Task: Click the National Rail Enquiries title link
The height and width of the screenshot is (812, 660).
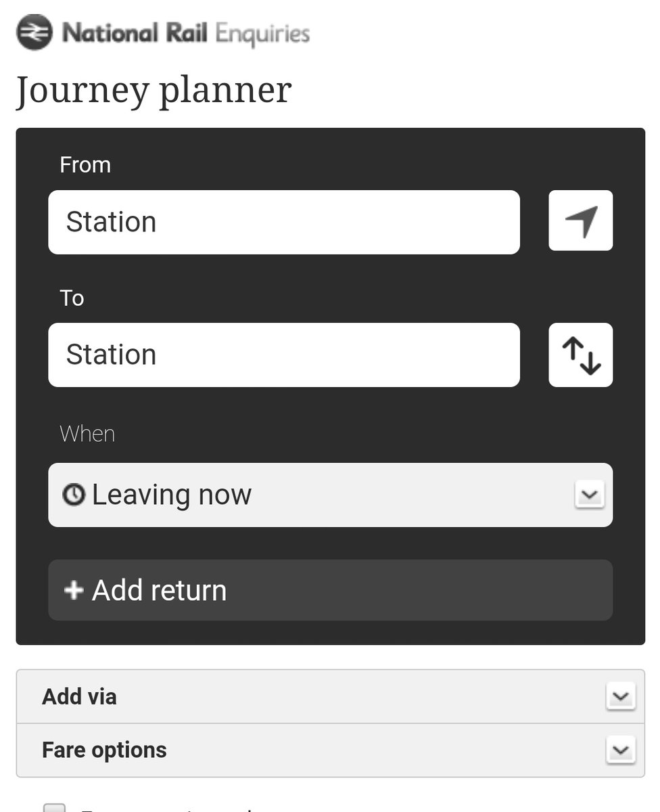Action: coord(186,33)
